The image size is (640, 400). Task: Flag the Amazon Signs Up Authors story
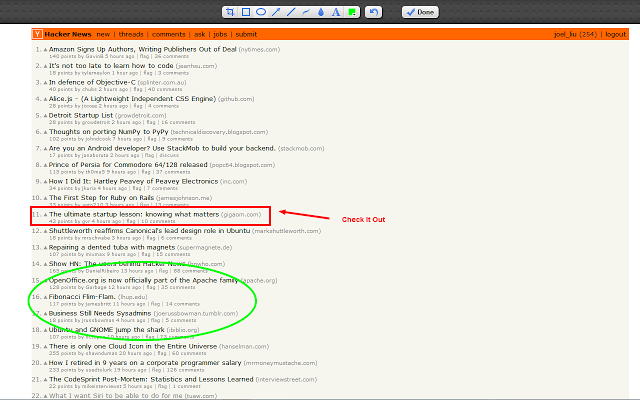144,56
